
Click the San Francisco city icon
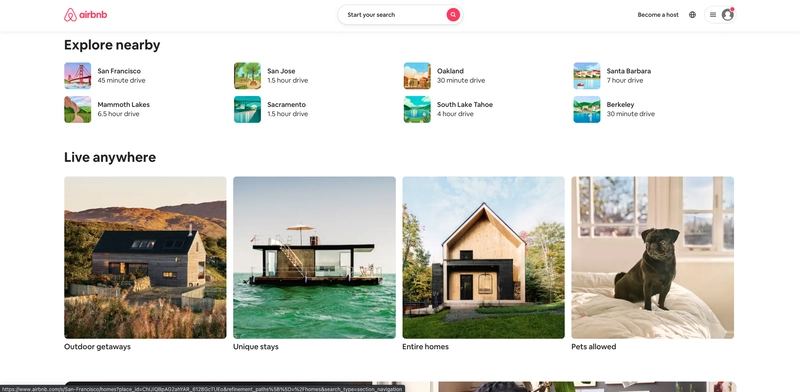(x=78, y=76)
